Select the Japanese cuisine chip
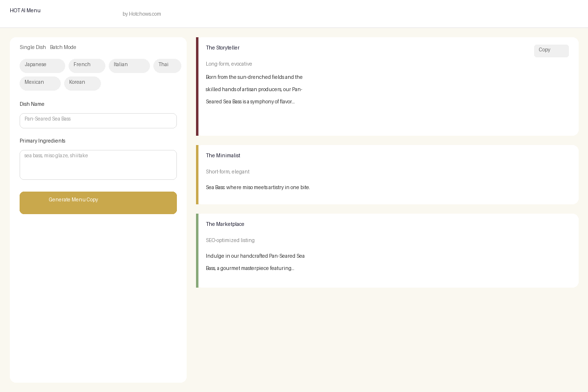This screenshot has height=392, width=588. tap(42, 66)
